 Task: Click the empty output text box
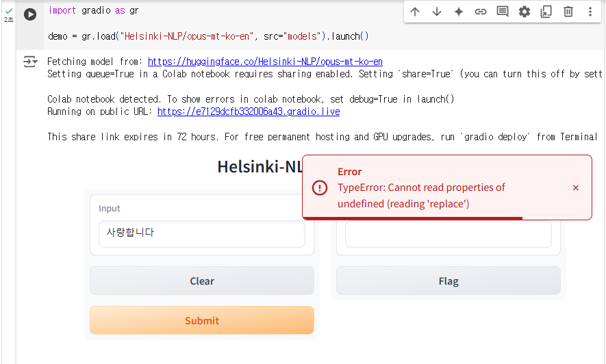coord(449,234)
